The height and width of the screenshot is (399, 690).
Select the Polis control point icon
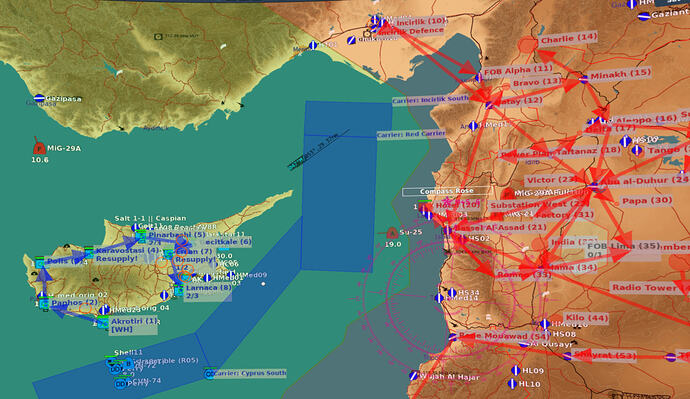40,263
